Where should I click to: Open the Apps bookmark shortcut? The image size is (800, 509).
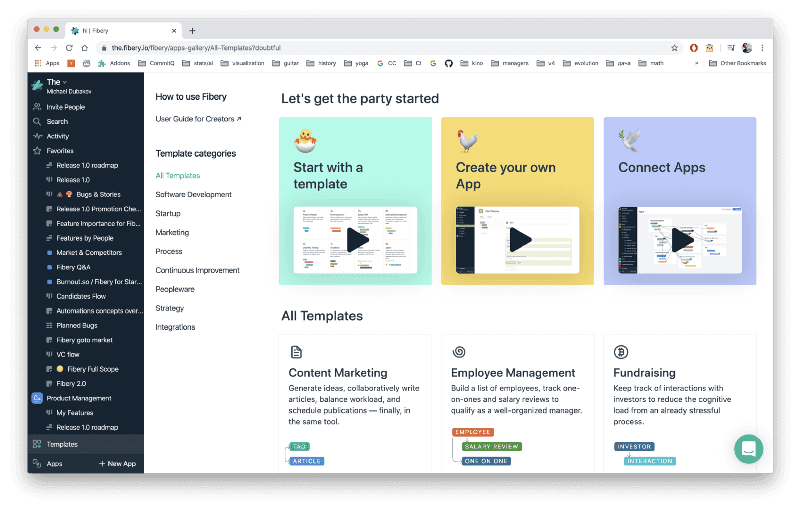pyautogui.click(x=47, y=63)
